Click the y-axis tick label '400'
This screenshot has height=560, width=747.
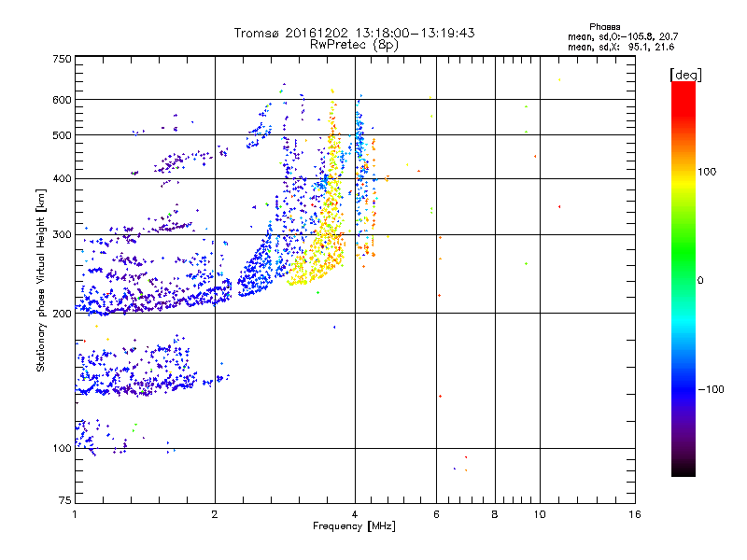coord(62,179)
